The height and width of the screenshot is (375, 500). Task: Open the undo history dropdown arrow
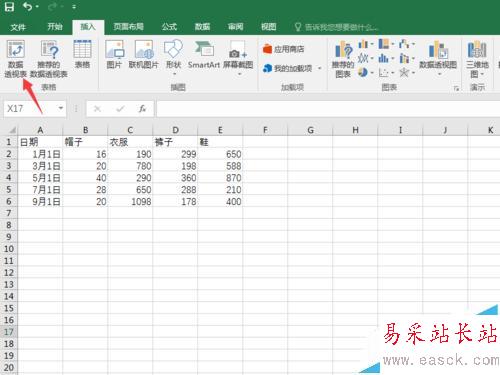click(37, 7)
